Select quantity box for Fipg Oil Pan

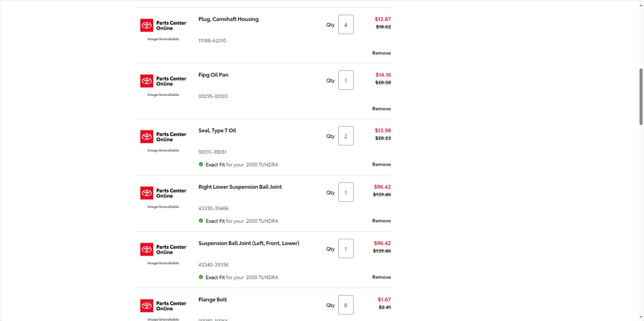(x=346, y=80)
